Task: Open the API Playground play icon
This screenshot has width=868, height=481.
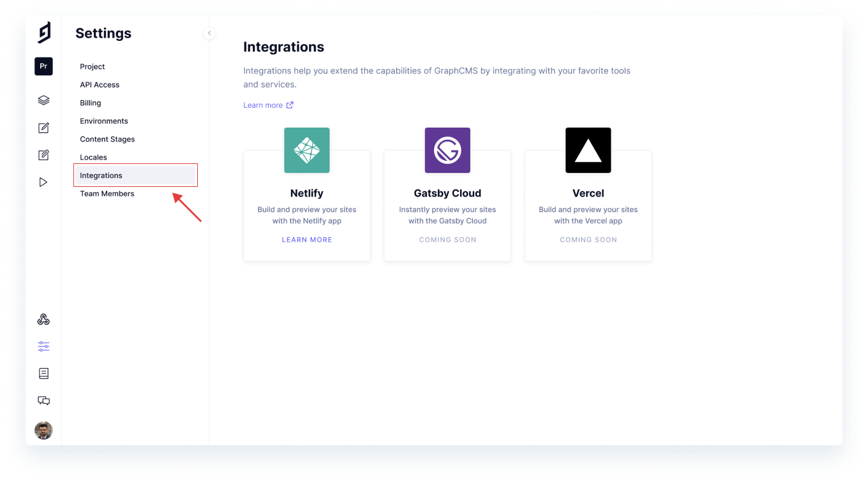Action: [x=43, y=182]
